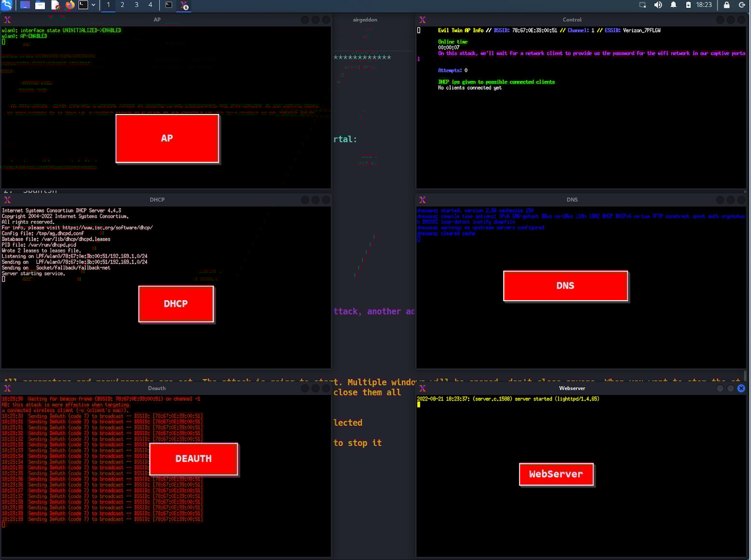751x560 pixels.
Task: Open the file manager from the top panel
Action: pos(40,5)
